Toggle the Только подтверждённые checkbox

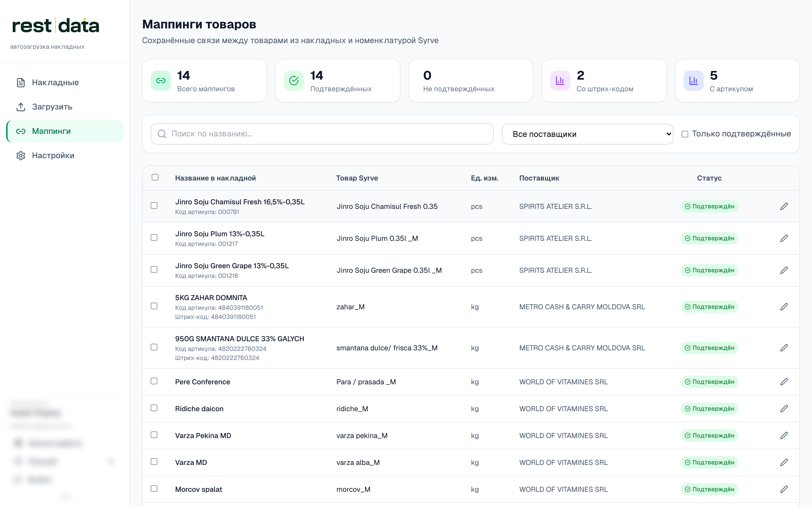(x=685, y=134)
